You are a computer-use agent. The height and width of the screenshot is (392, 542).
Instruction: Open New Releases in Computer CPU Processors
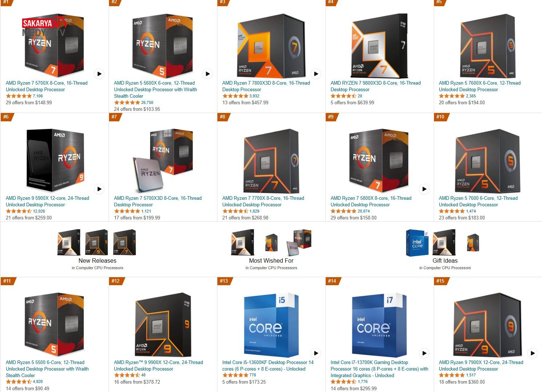97,260
